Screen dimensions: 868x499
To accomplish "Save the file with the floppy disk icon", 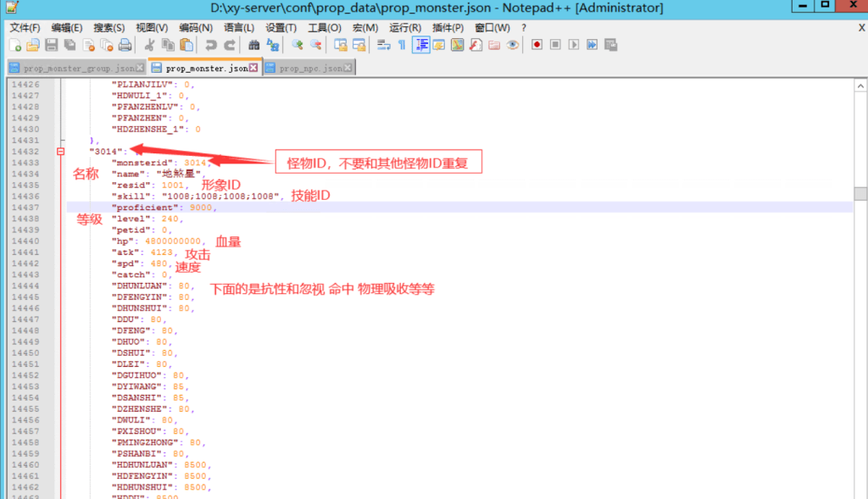I will pos(52,45).
